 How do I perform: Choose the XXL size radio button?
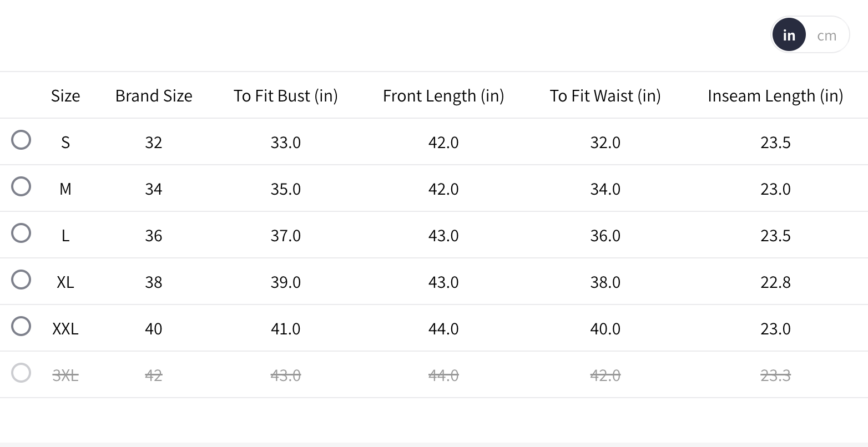[x=21, y=326]
